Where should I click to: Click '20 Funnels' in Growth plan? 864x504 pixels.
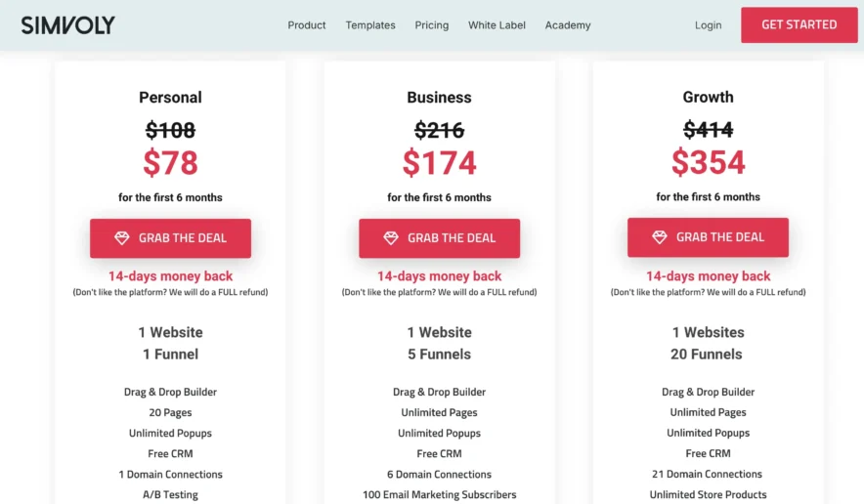tap(707, 355)
